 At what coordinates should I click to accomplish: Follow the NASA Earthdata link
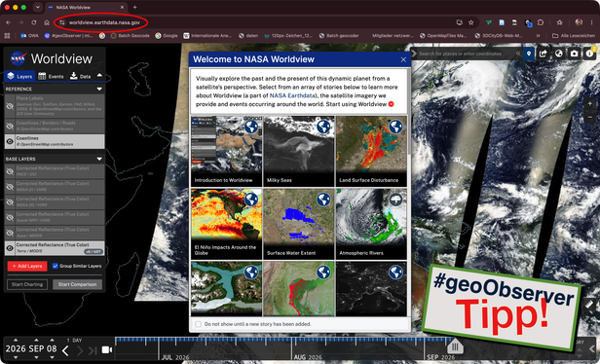[x=293, y=95]
